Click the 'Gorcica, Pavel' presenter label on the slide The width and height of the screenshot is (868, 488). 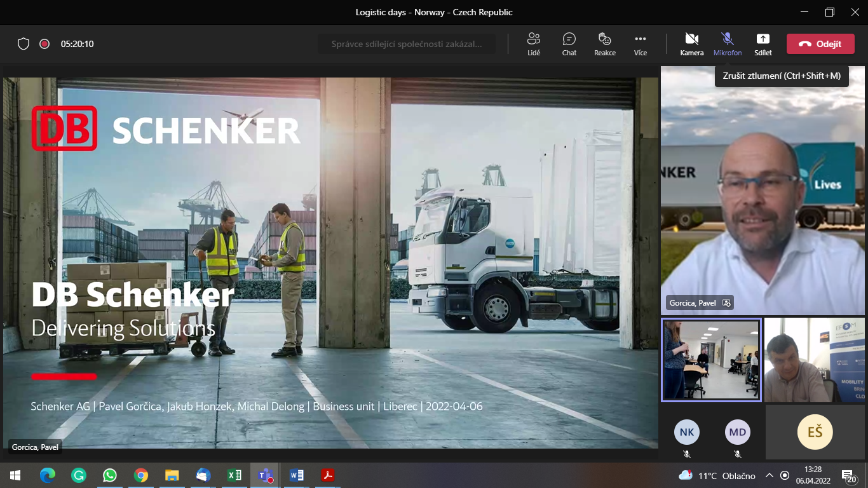(34, 447)
